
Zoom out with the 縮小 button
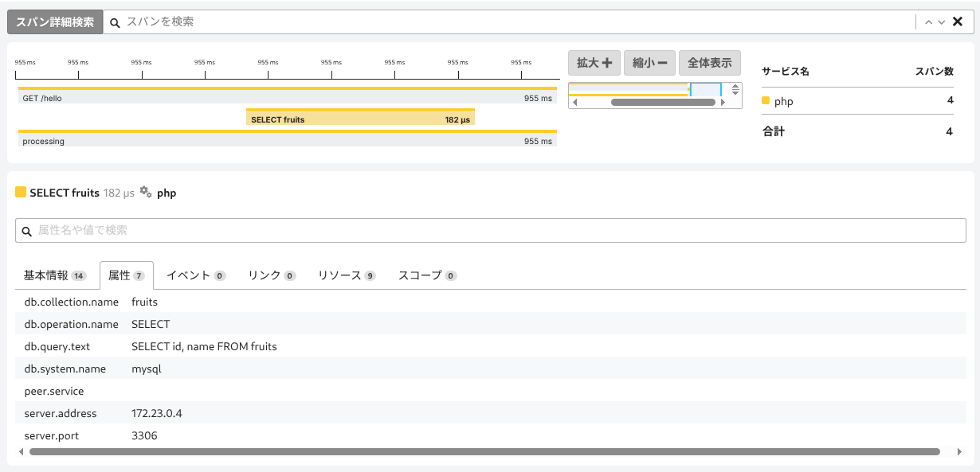pyautogui.click(x=650, y=63)
